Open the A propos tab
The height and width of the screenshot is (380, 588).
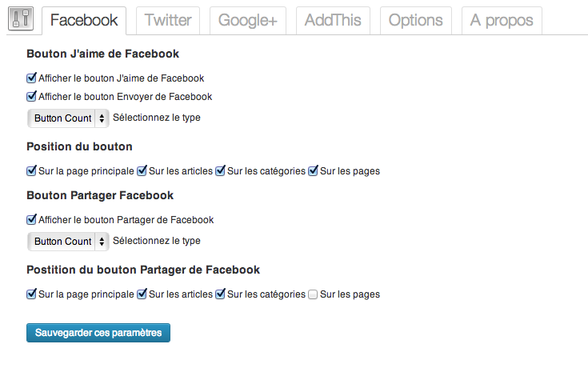tap(501, 21)
